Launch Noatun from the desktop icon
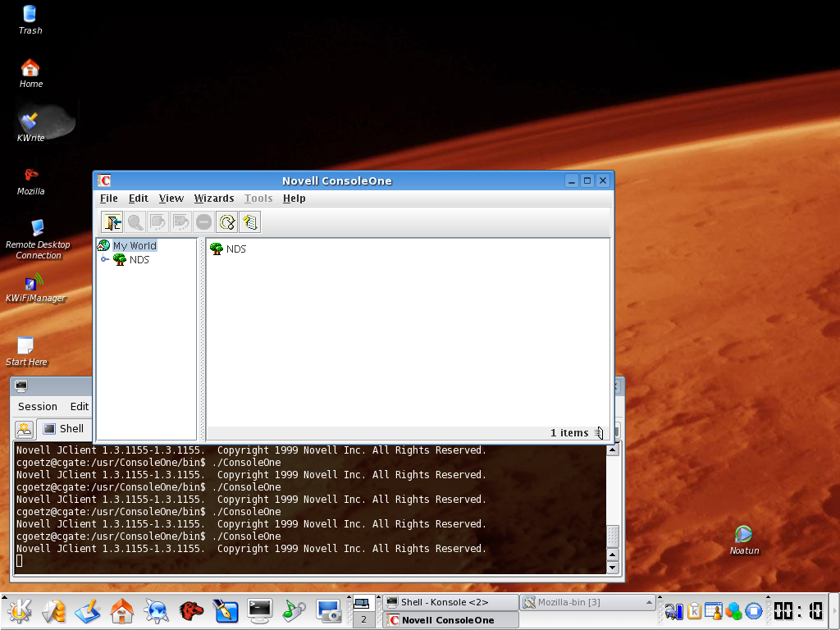Viewport: 840px width, 630px height. click(x=744, y=540)
